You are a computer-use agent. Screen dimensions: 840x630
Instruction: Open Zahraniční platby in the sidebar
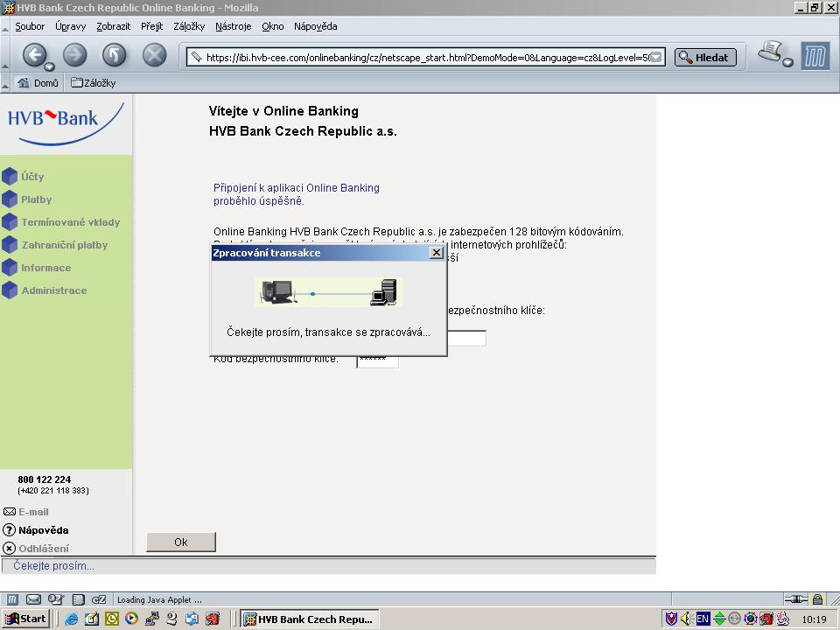coord(55,245)
